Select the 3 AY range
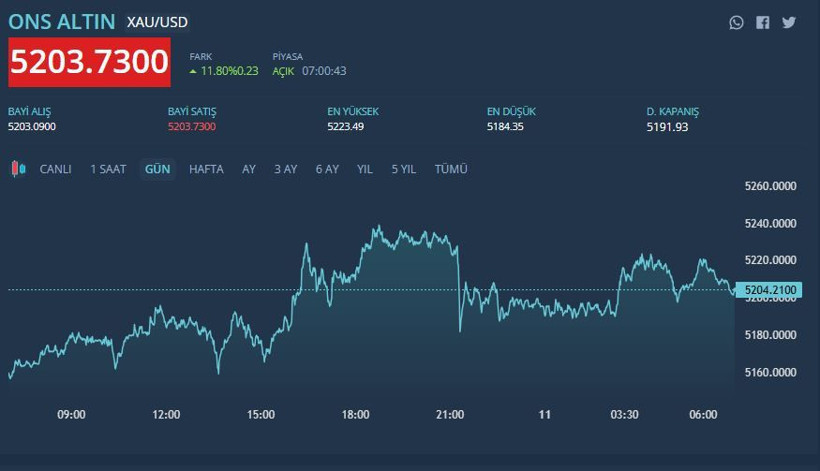The width and height of the screenshot is (820, 471). (285, 169)
